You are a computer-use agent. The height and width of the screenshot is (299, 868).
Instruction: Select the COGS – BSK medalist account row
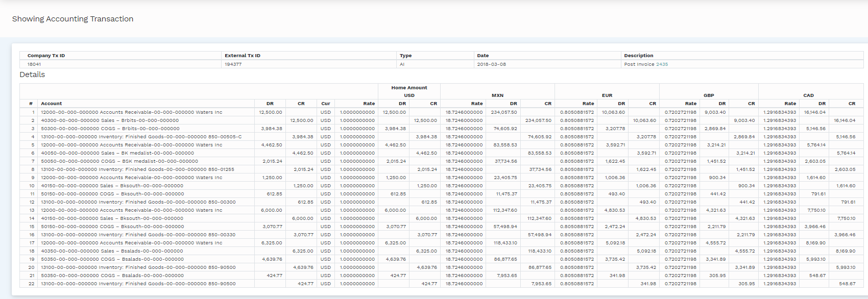click(119, 161)
